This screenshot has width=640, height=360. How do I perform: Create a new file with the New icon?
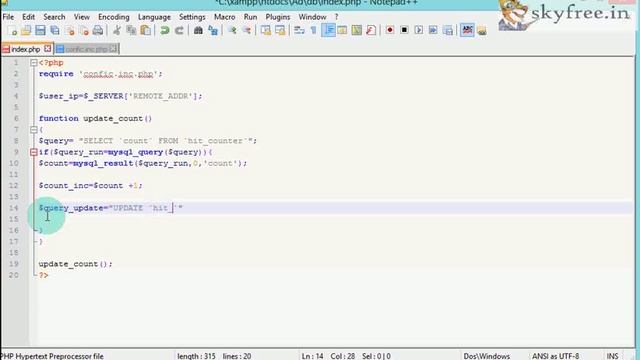12,31
